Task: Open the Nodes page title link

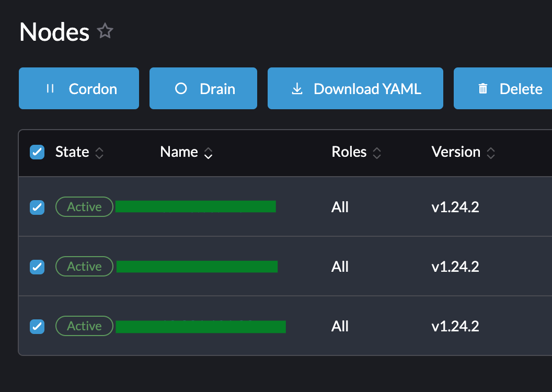Action: point(54,32)
